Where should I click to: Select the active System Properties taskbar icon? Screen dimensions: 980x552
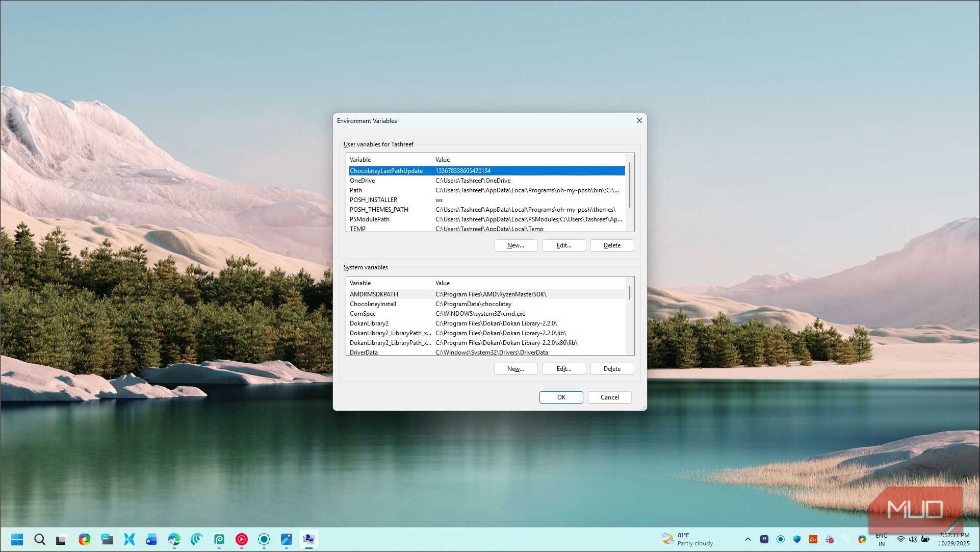[x=308, y=539]
